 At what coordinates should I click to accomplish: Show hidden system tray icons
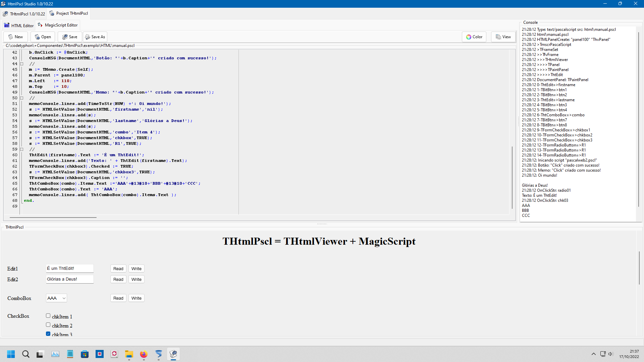tap(594, 354)
